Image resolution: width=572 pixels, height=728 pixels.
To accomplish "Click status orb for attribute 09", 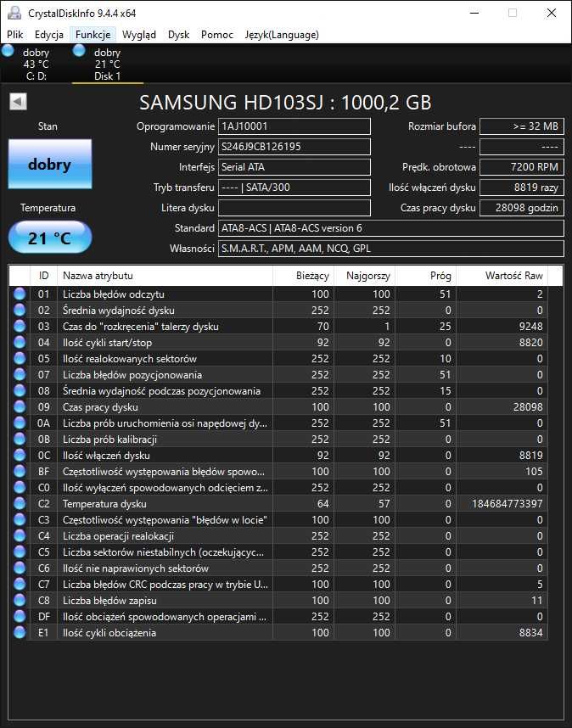I will (x=20, y=406).
